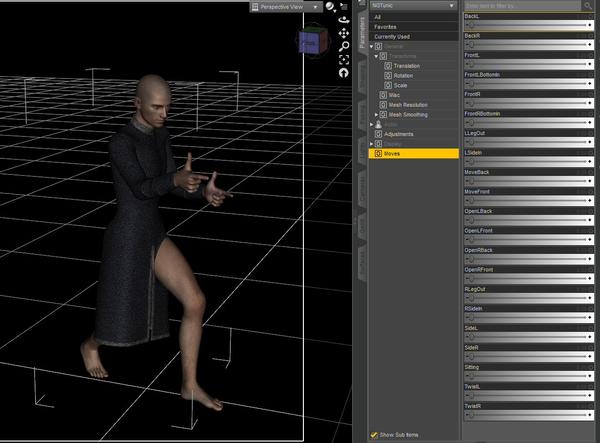The height and width of the screenshot is (443, 600).
Task: Click the BackL morph slider
Action: tap(528, 25)
